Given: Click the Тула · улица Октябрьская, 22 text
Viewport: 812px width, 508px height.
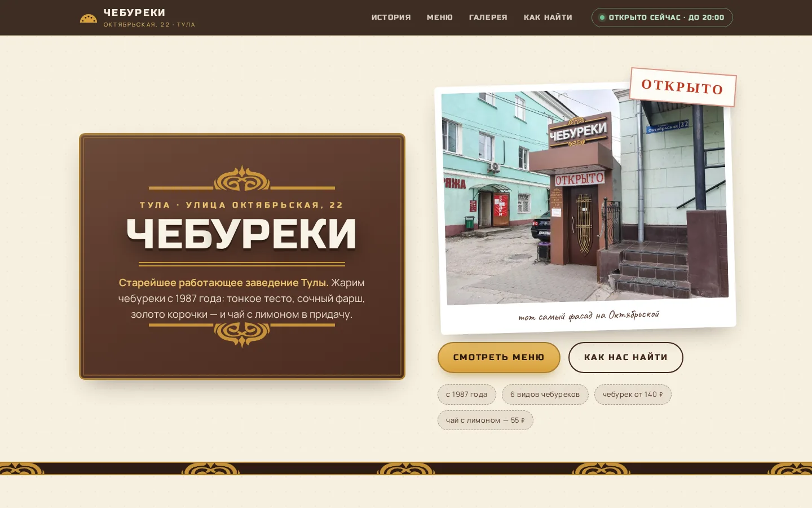Looking at the screenshot, I should (242, 205).
